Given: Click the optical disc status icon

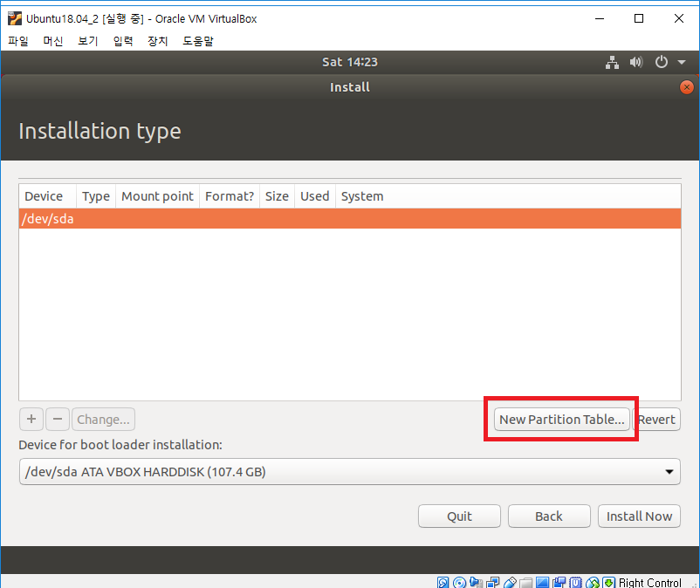Looking at the screenshot, I should tap(459, 582).
